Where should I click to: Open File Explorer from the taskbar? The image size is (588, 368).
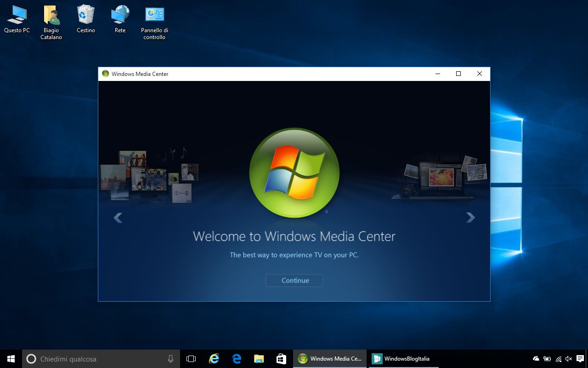(x=259, y=358)
